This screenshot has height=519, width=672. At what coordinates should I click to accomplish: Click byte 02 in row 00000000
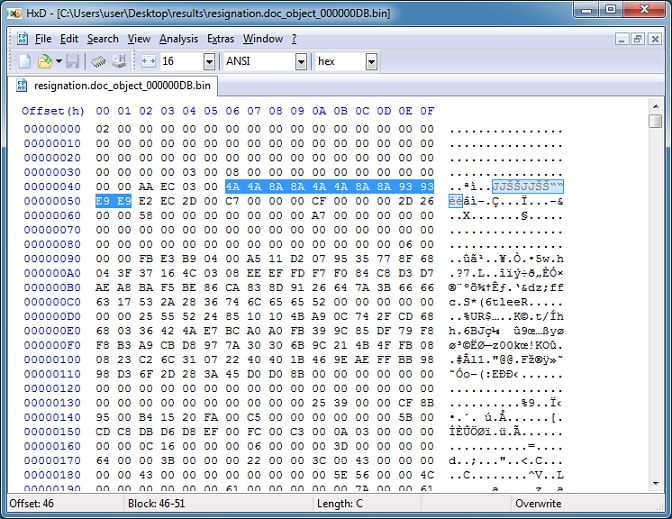[102, 129]
